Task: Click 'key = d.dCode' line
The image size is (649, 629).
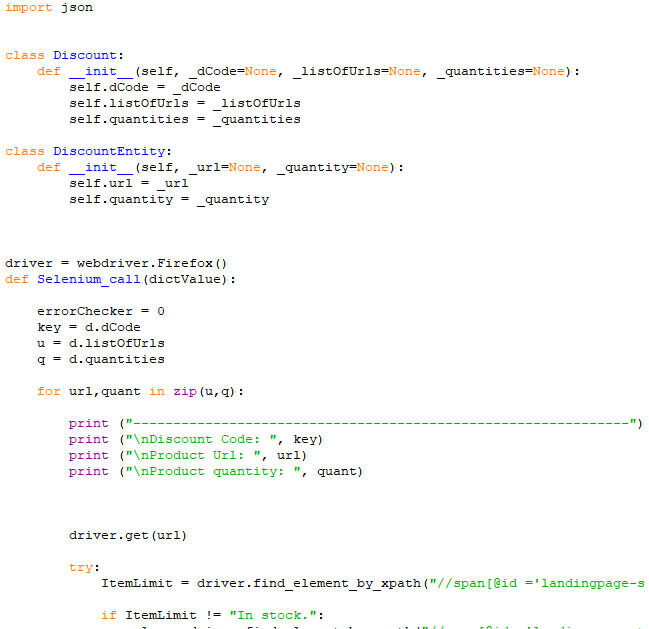Action: [89, 327]
